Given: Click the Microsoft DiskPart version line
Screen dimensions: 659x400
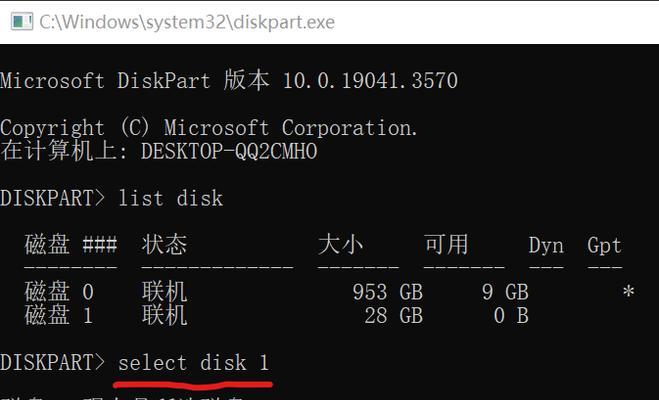Looking at the screenshot, I should coord(229,80).
